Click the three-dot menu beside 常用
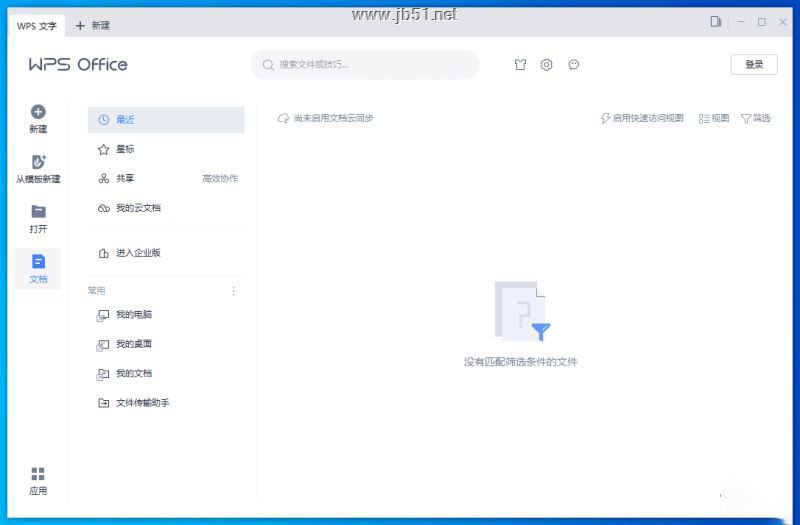Viewport: 800px width, 525px height. pos(234,291)
